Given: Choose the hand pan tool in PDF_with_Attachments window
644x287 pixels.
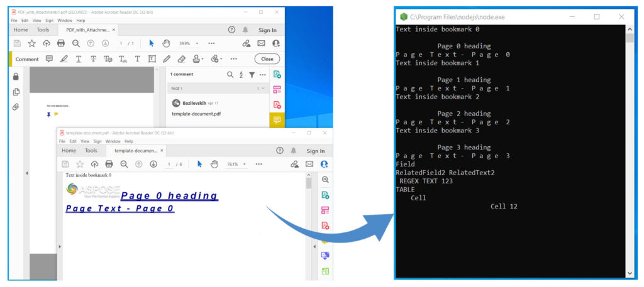Looking at the screenshot, I should tap(166, 43).
